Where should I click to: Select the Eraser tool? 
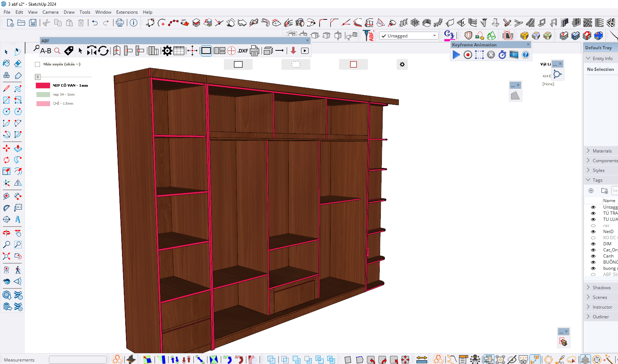(18, 64)
